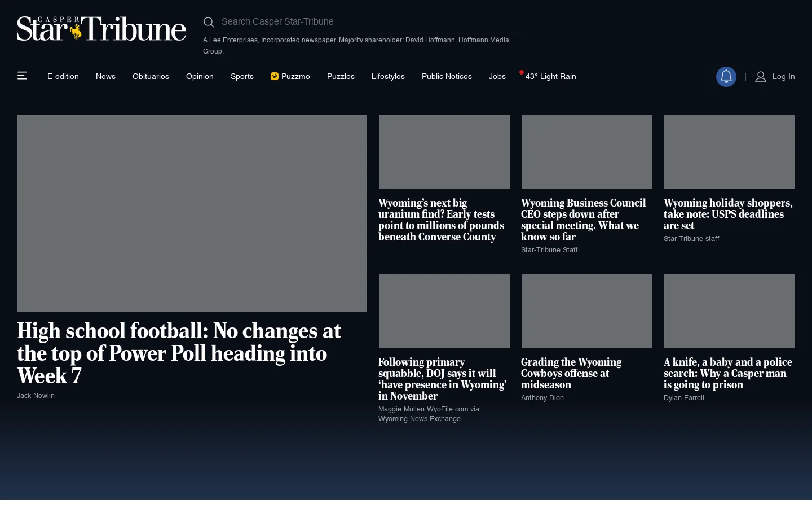Open the DOJ primary squabble thumbnail
The height and width of the screenshot is (508, 812).
coord(444,311)
